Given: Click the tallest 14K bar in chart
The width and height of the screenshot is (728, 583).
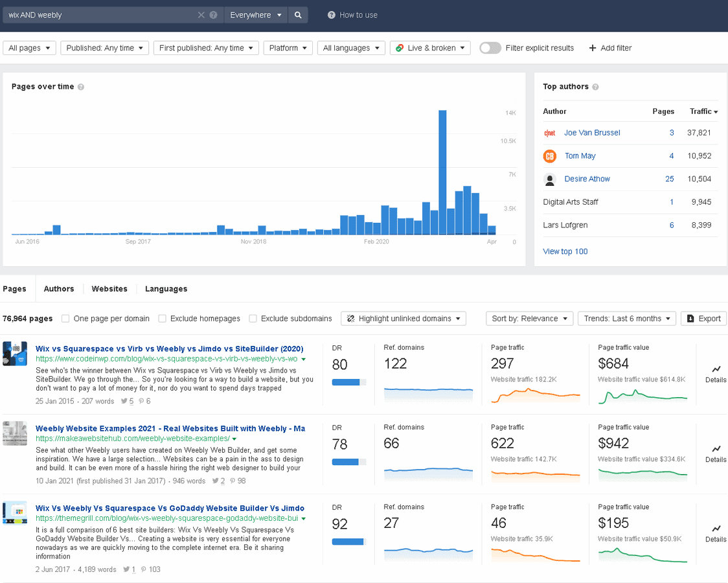Looking at the screenshot, I should (x=442, y=172).
